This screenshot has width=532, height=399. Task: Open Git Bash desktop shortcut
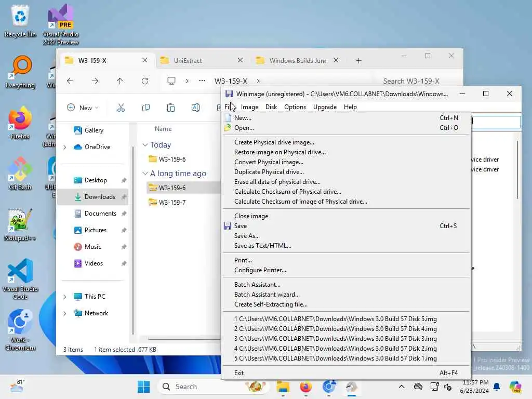pyautogui.click(x=20, y=174)
